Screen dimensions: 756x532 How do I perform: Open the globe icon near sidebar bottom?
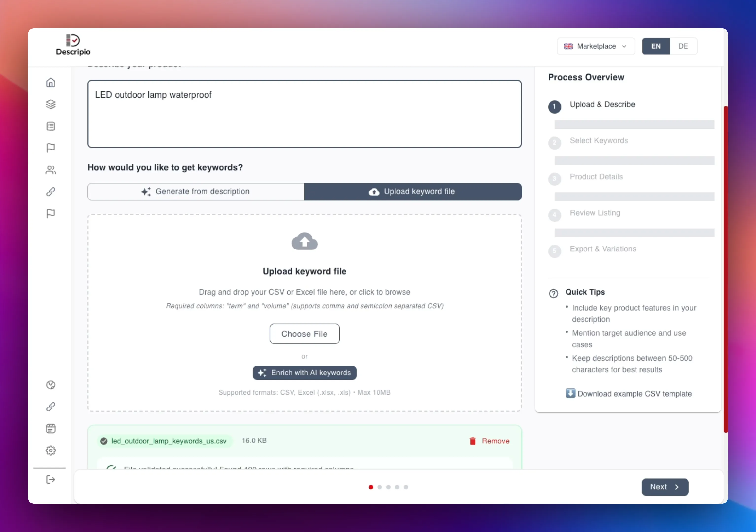(51, 385)
